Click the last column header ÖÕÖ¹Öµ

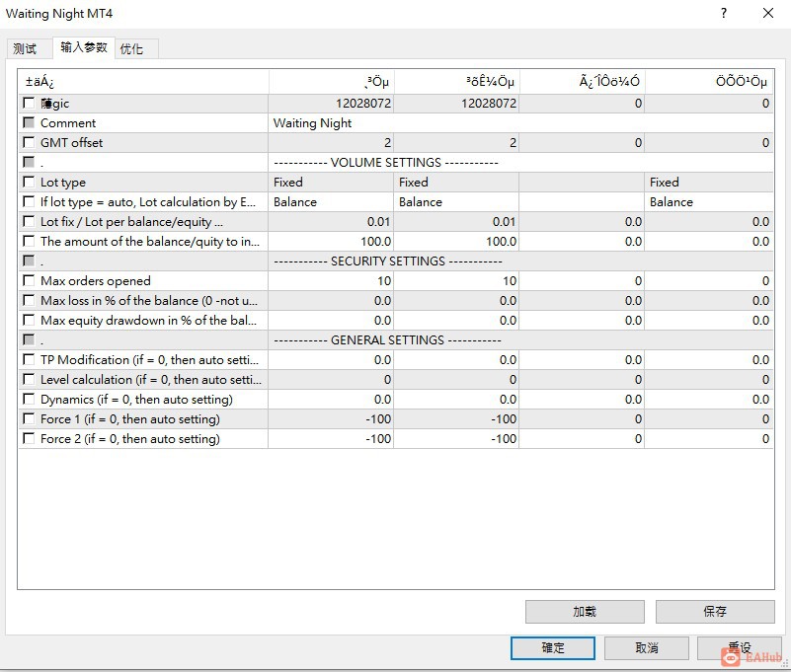pos(709,82)
